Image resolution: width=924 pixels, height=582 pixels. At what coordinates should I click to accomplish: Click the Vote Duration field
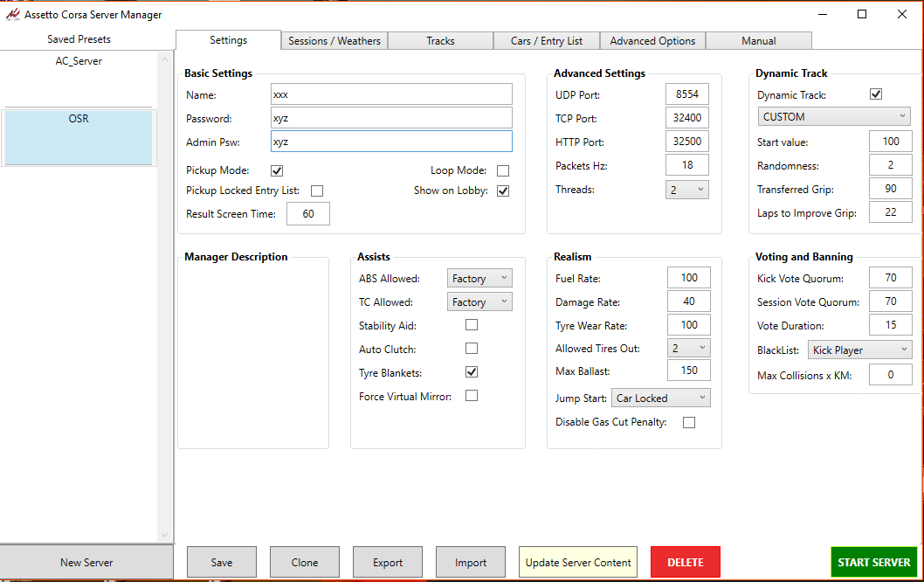(x=891, y=325)
